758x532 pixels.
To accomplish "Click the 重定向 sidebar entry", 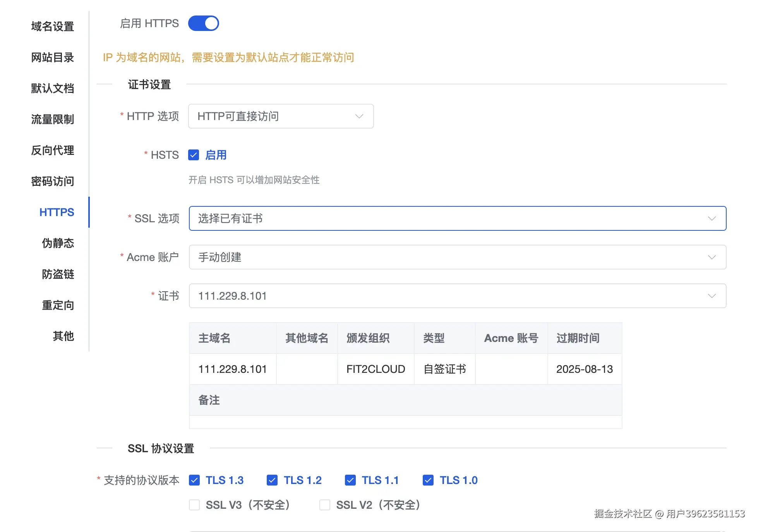I will point(58,305).
